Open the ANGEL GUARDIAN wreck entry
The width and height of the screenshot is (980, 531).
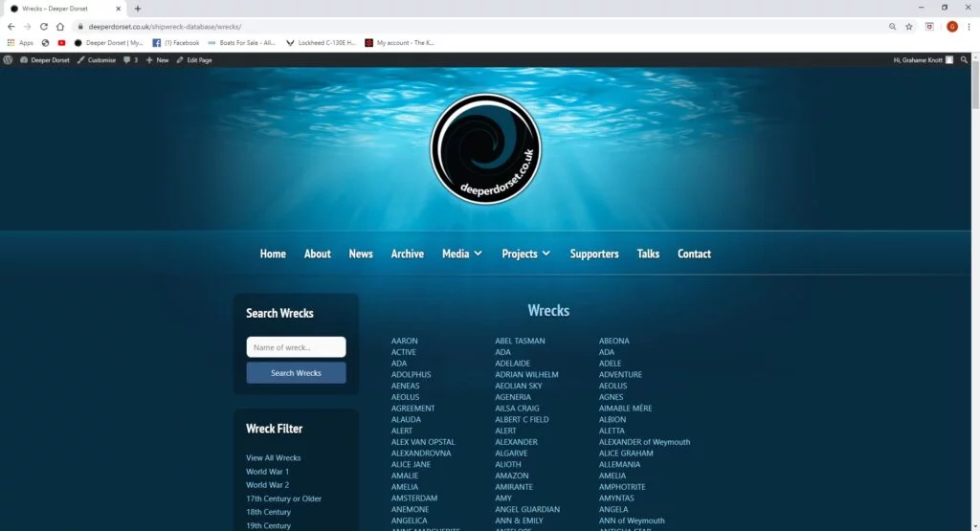[527, 510]
